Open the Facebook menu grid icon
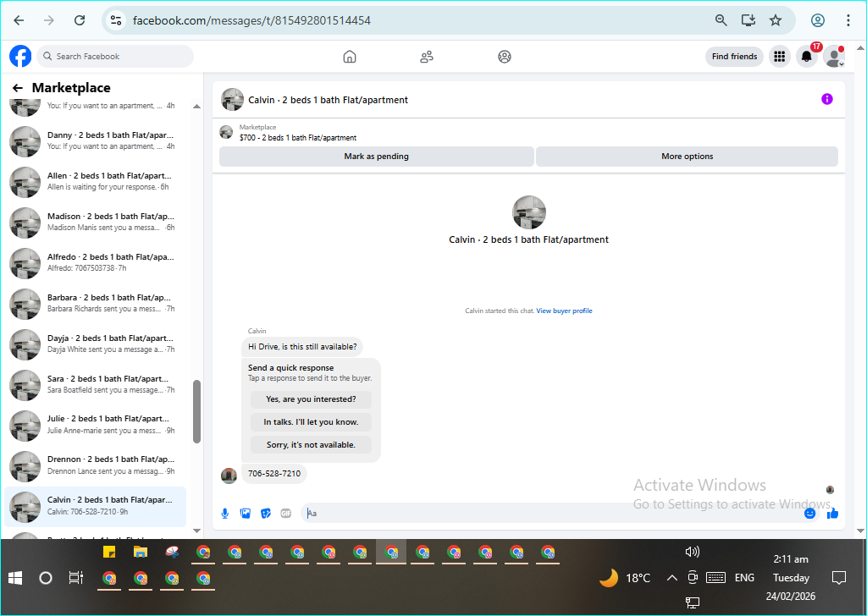This screenshot has width=867, height=616. (x=780, y=57)
